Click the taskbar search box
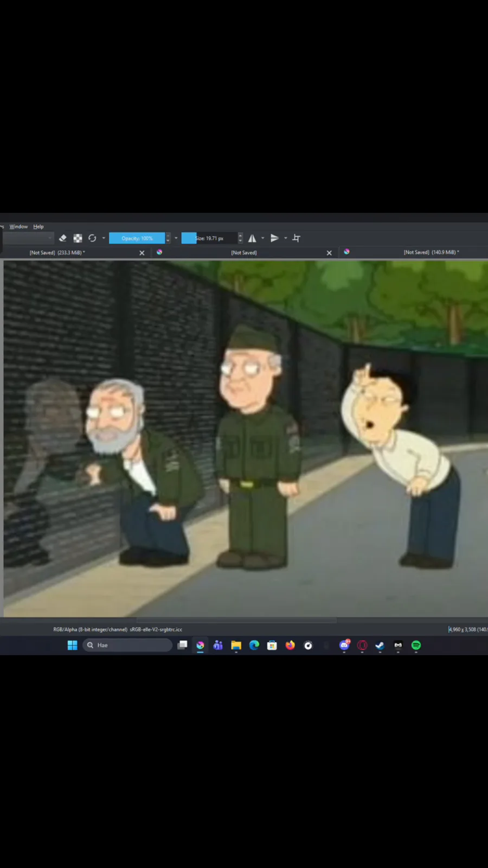488x868 pixels. (x=127, y=645)
